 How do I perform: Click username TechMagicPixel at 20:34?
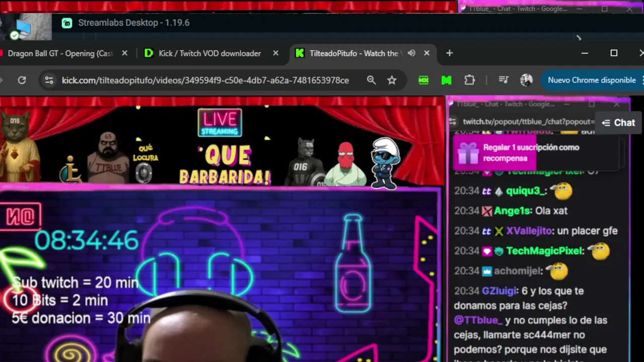tap(544, 251)
